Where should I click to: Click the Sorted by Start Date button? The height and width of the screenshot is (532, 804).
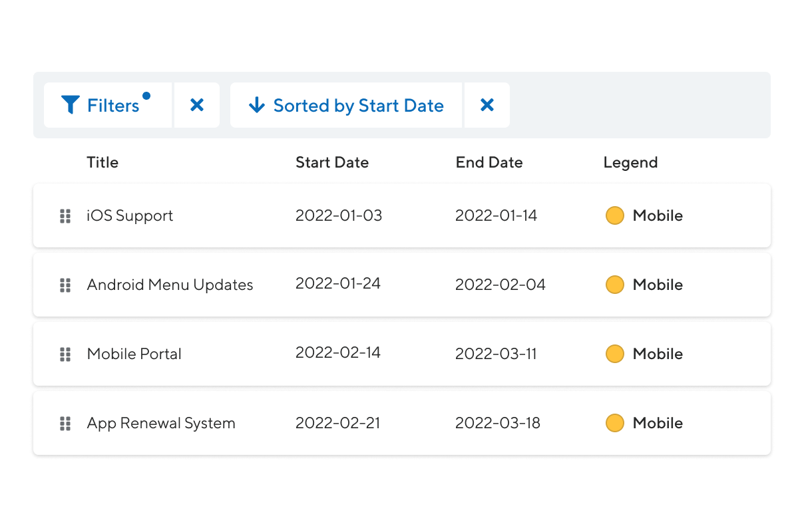346,105
